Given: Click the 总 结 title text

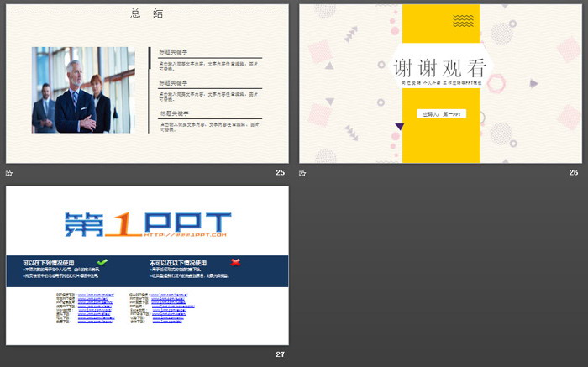Looking at the screenshot, I should pyautogui.click(x=147, y=14).
